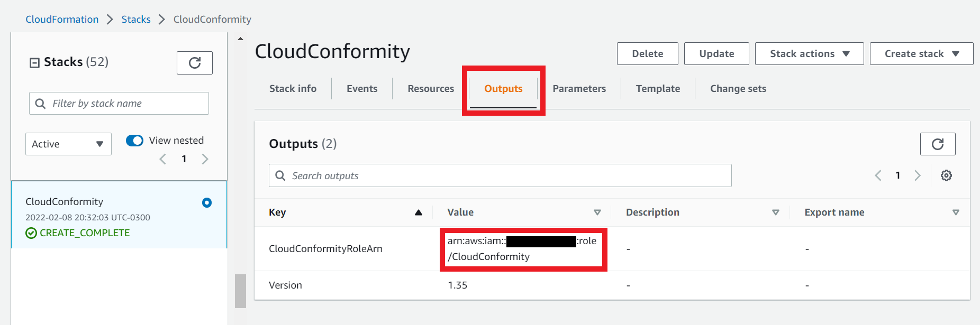This screenshot has width=980, height=325.
Task: Focus the Search outputs field
Action: pos(500,175)
